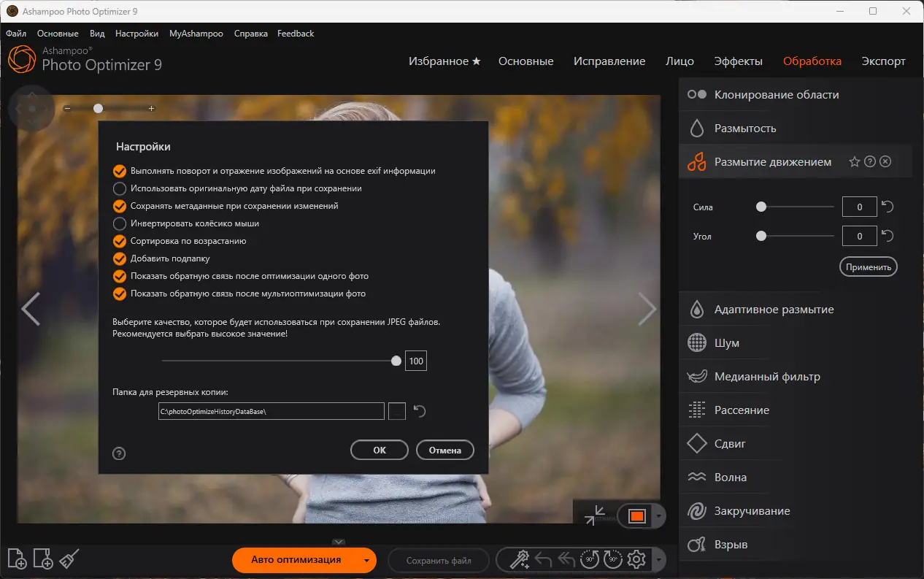Uncheck Сохранять метаданные при сохранении изменений
This screenshot has width=924, height=579.
point(120,206)
